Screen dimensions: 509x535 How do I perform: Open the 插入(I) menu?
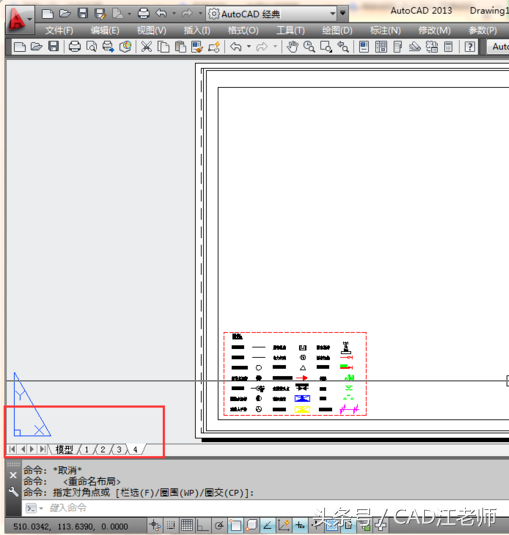(x=197, y=31)
